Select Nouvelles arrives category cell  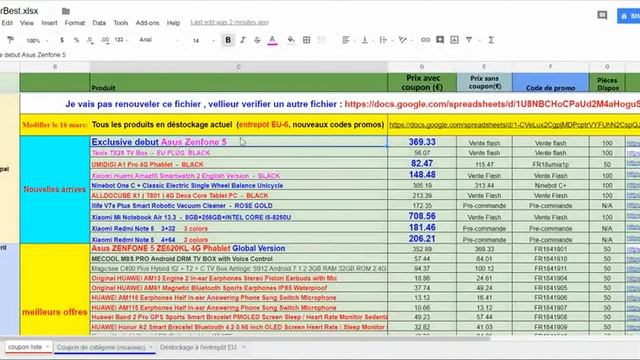pos(55,190)
